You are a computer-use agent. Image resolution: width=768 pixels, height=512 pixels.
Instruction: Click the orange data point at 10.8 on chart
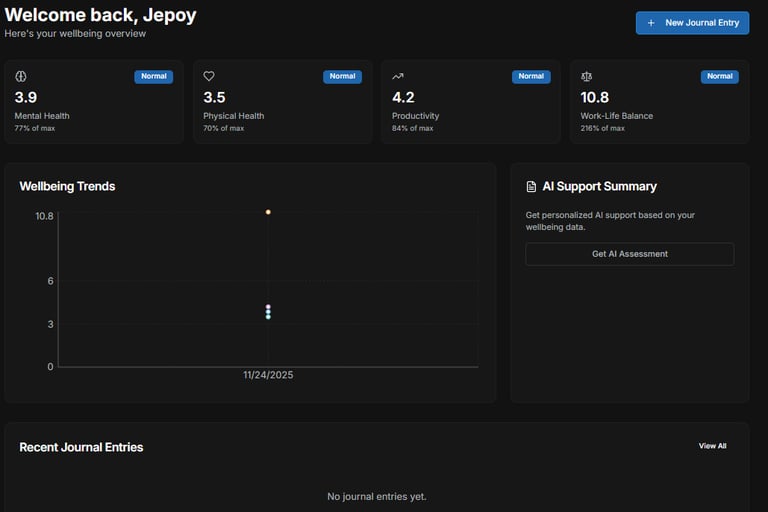point(268,212)
